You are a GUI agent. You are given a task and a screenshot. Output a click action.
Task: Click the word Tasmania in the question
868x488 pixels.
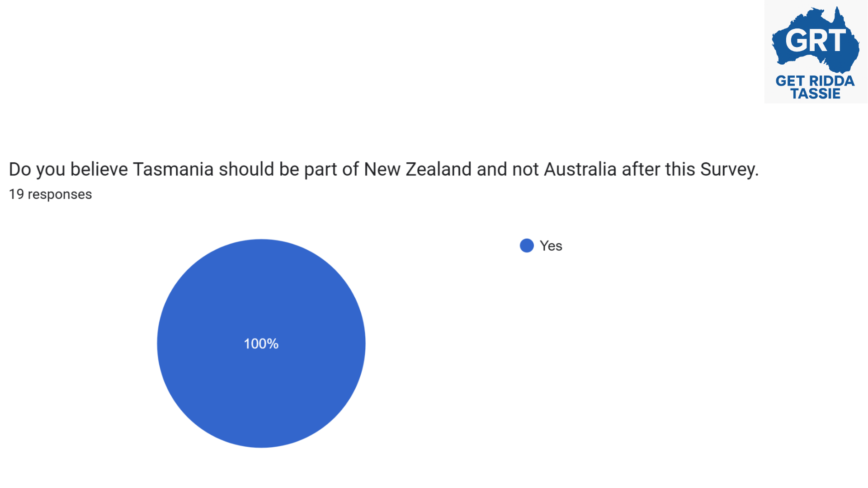[173, 169]
